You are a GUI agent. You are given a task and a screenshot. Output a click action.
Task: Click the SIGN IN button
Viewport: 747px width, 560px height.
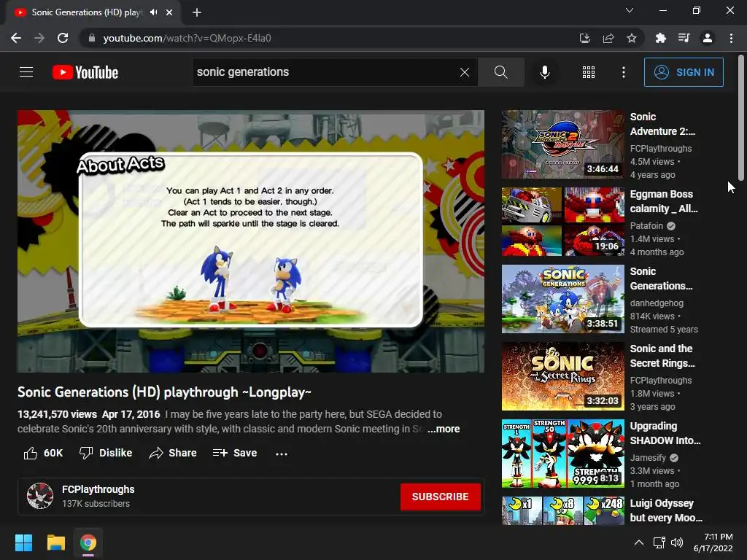click(x=684, y=72)
